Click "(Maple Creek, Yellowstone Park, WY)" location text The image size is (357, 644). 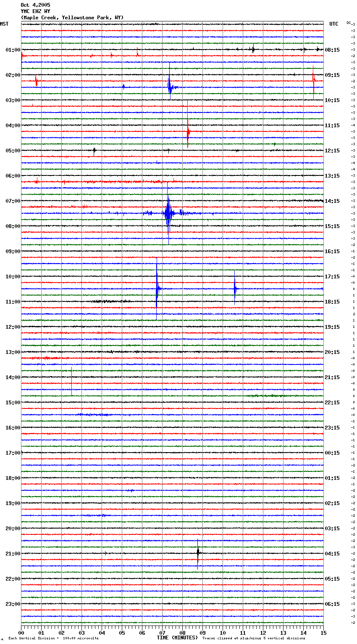point(72,18)
